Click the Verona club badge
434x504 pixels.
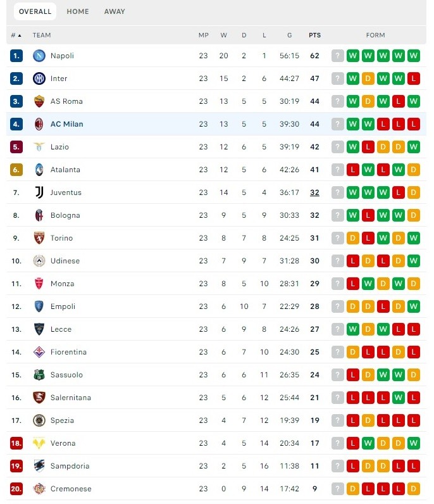pyautogui.click(x=39, y=443)
